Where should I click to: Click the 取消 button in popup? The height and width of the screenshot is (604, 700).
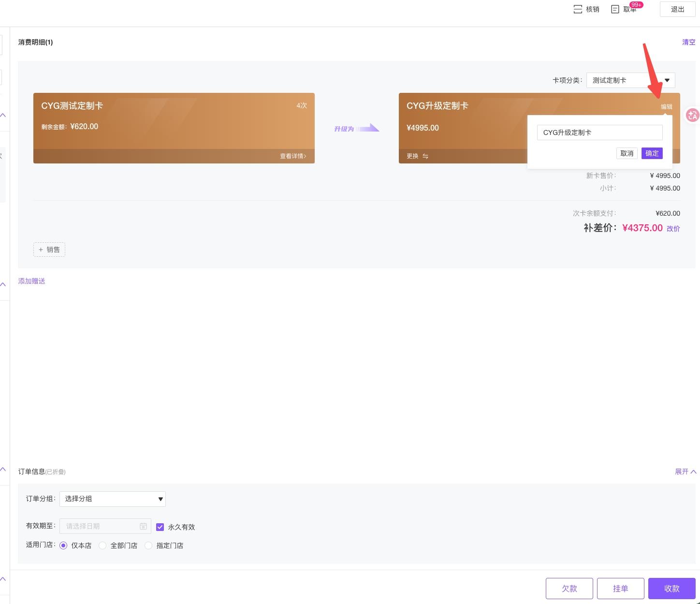[x=627, y=153]
